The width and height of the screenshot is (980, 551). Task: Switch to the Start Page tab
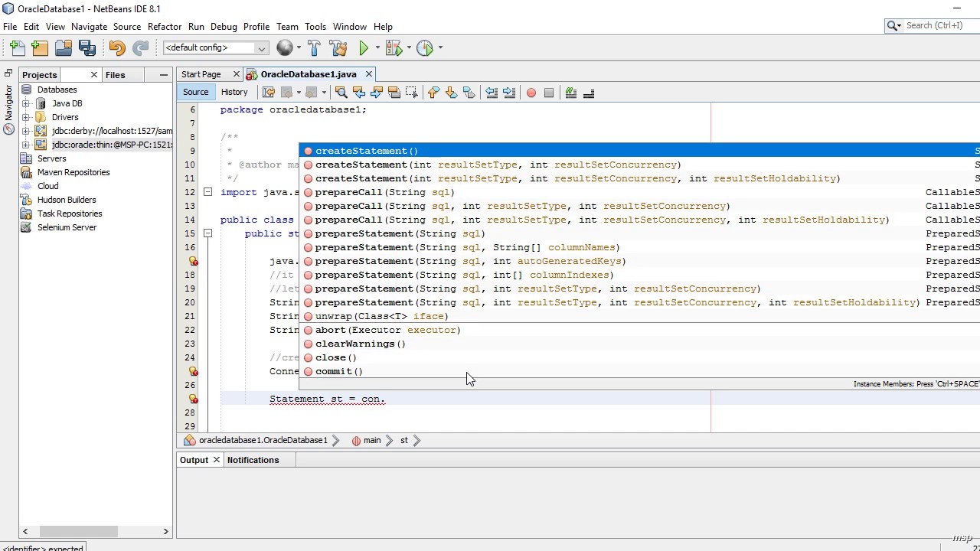coord(201,74)
